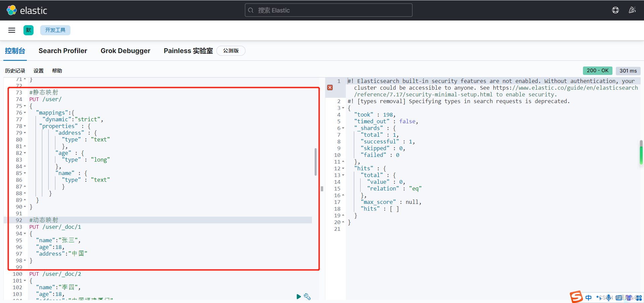Click the editor scrollbar on the request pane

(315, 162)
